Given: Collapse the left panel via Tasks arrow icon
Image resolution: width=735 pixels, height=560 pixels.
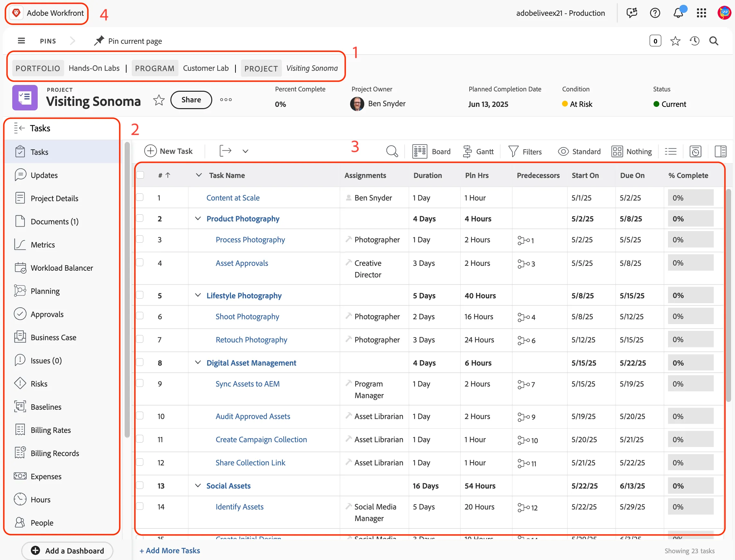Looking at the screenshot, I should tap(19, 128).
